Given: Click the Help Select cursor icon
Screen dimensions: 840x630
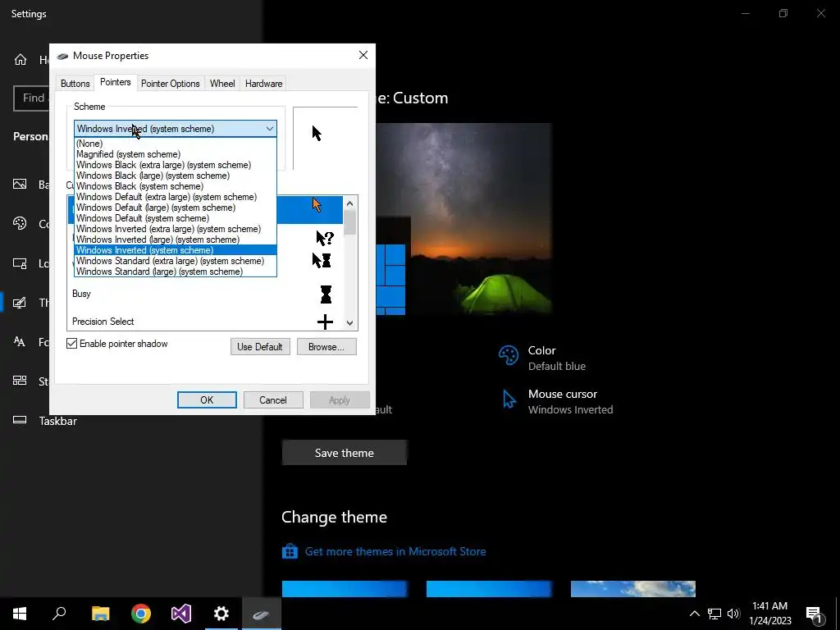Looking at the screenshot, I should pyautogui.click(x=325, y=237).
